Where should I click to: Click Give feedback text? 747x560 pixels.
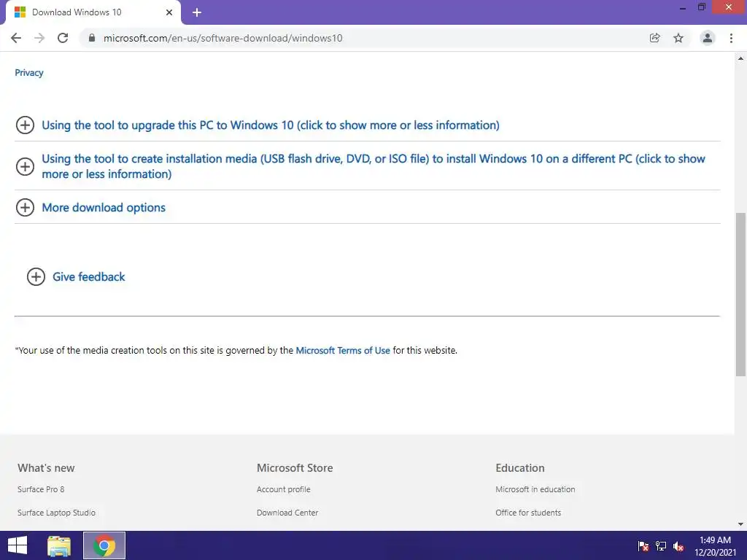(x=88, y=276)
